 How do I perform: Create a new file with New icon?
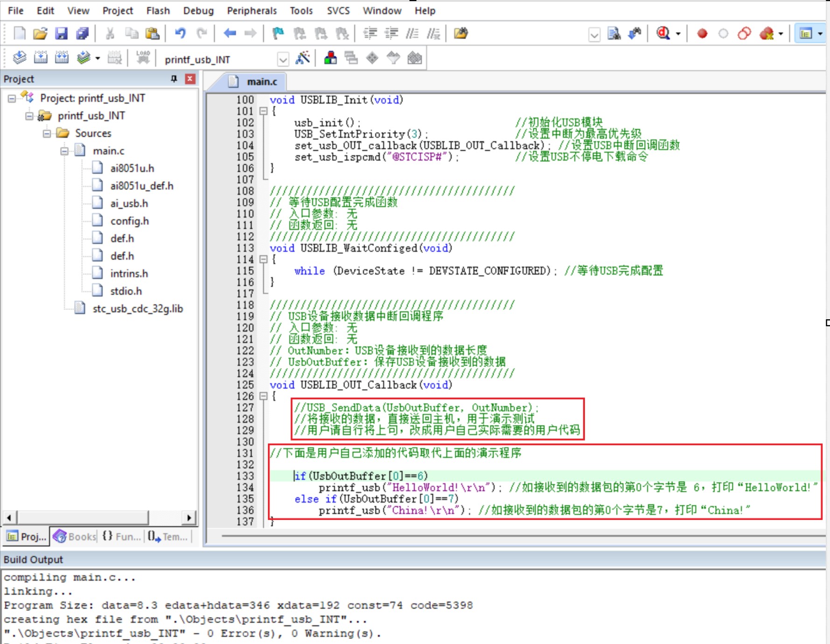[20, 34]
